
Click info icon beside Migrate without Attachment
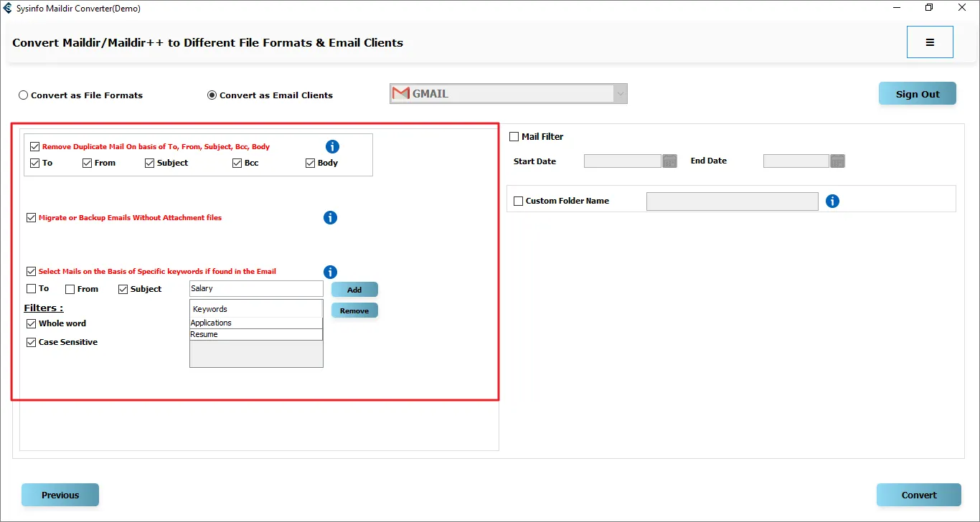[330, 217]
